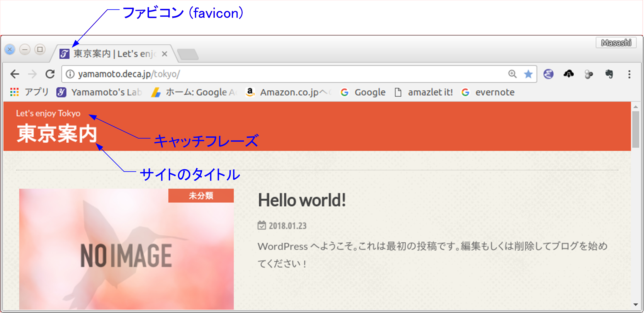Click the amazlet it! page icon

[398, 92]
